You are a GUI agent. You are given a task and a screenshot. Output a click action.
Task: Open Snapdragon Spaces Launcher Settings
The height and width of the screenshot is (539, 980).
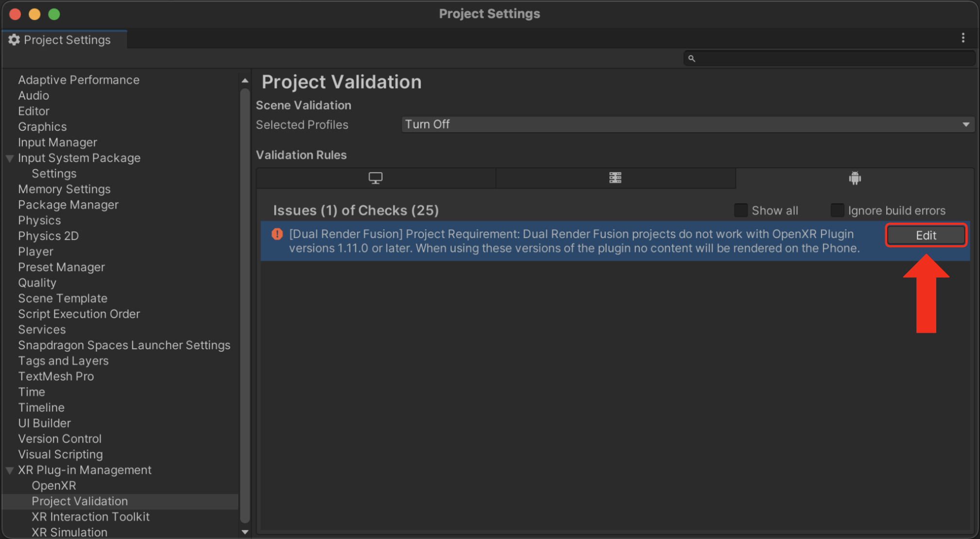[124, 345]
